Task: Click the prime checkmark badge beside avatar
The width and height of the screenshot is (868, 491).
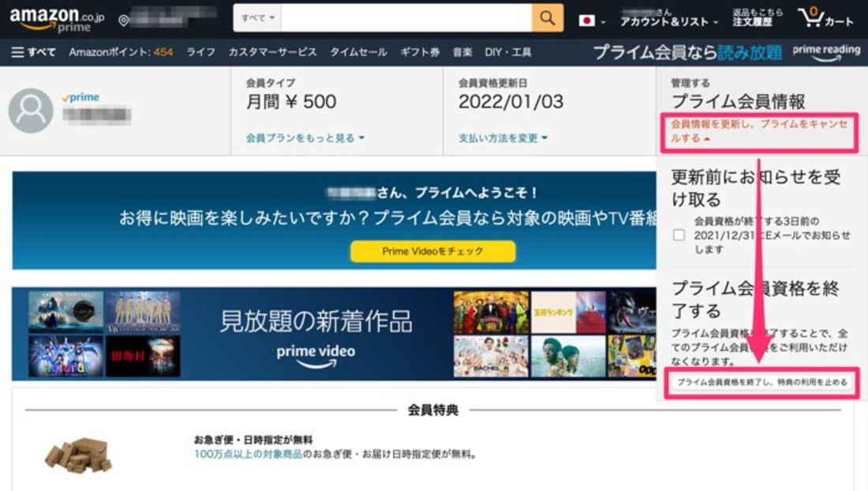Action: coord(80,97)
